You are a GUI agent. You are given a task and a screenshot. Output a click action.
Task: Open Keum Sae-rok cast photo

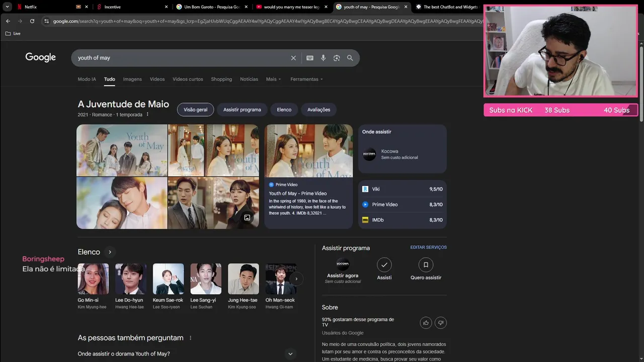169,279
